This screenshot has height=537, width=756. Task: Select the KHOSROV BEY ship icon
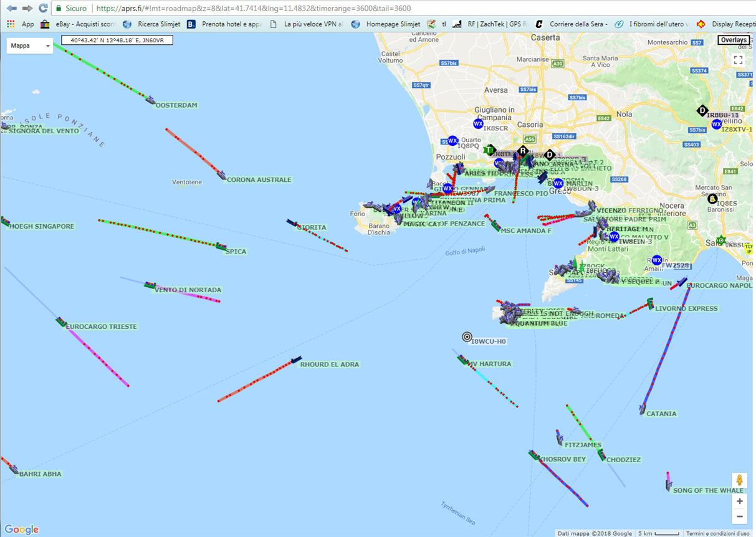tap(534, 455)
